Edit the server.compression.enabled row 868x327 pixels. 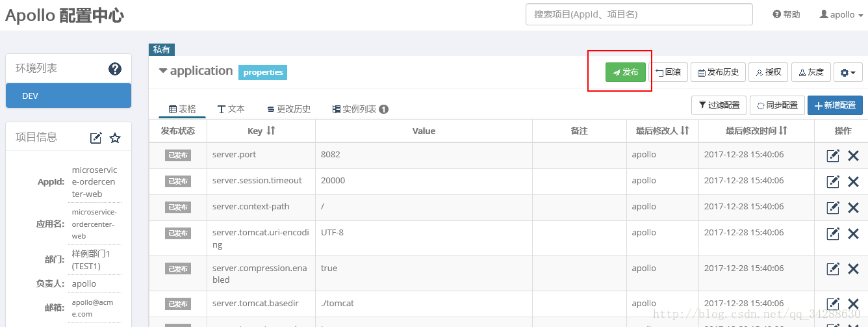[x=833, y=268]
